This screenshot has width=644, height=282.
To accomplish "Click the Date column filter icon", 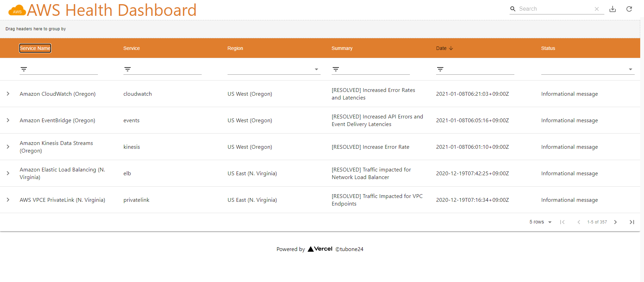I will tap(440, 69).
